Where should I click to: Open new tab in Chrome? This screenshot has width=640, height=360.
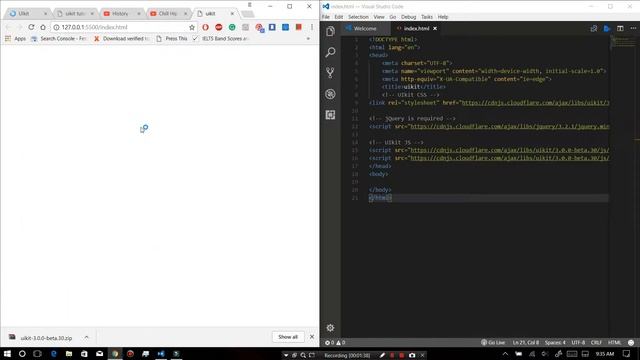[247, 14]
